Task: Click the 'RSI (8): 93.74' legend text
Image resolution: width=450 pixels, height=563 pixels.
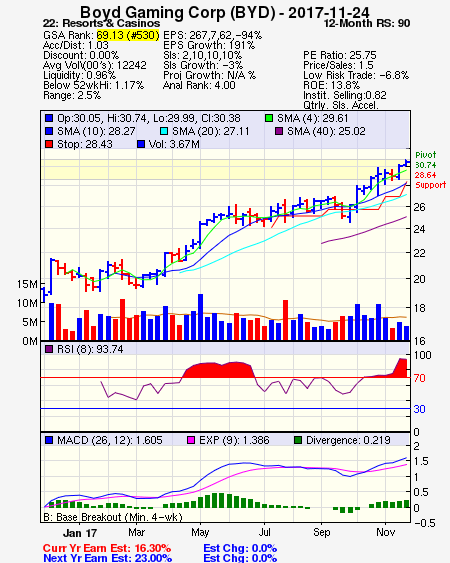Action: 90,349
